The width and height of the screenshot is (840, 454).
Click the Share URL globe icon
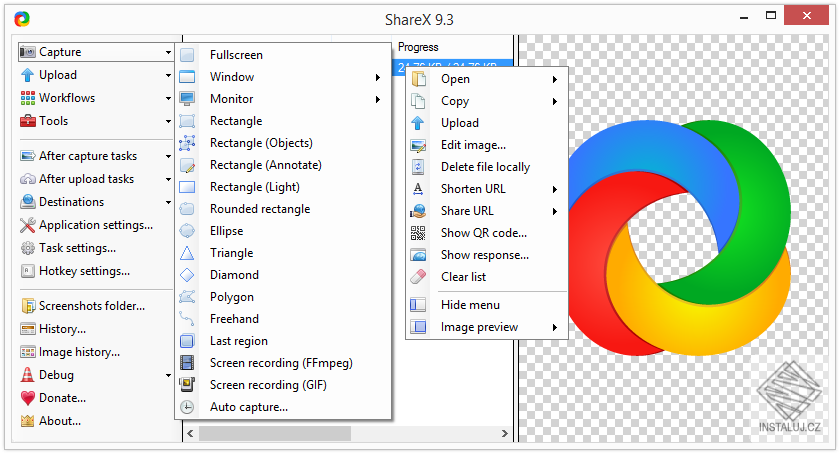pyautogui.click(x=418, y=211)
